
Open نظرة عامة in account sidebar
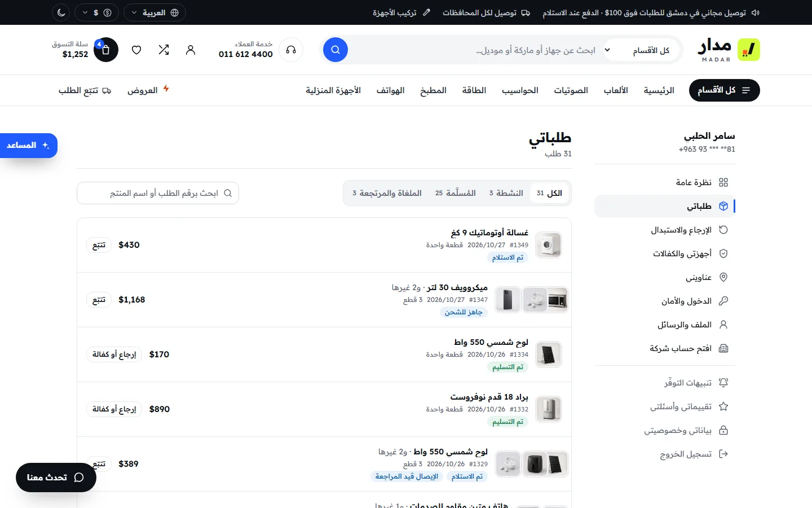(665, 182)
